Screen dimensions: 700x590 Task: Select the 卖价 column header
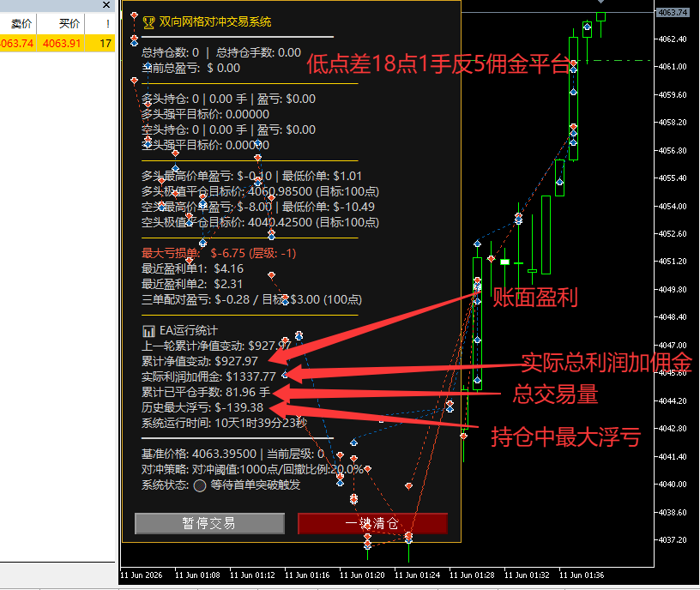[21, 23]
